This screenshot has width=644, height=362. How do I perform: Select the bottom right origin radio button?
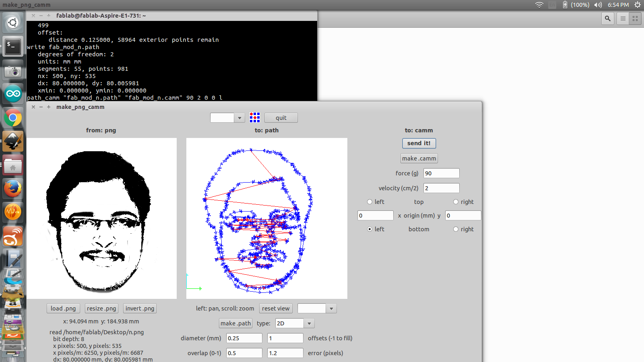coord(456,229)
